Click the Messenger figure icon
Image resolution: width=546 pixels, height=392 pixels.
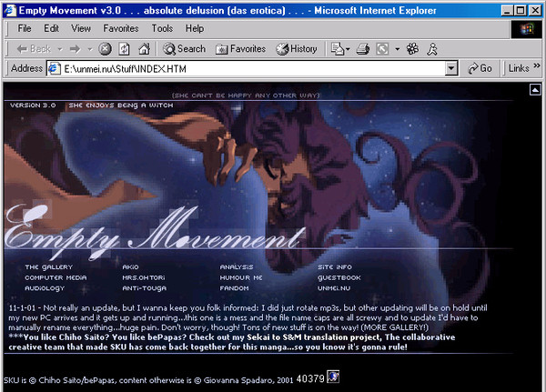pos(432,49)
